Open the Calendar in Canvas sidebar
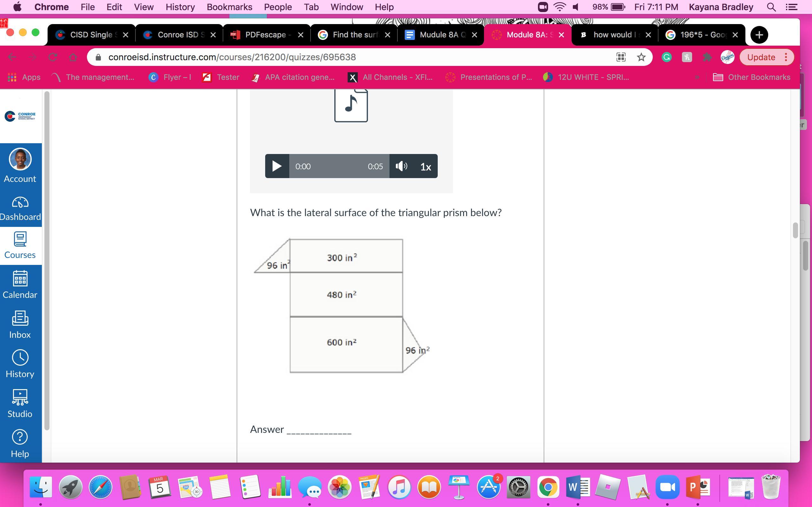The image size is (812, 507). (x=20, y=285)
